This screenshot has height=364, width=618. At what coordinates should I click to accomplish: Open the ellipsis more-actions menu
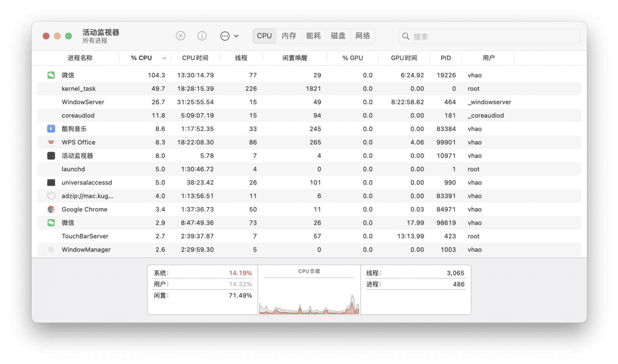coord(230,36)
